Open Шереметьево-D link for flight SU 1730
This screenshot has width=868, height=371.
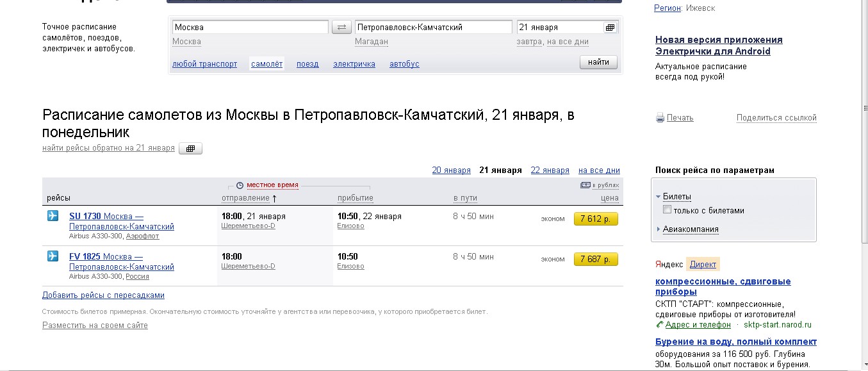click(x=248, y=226)
